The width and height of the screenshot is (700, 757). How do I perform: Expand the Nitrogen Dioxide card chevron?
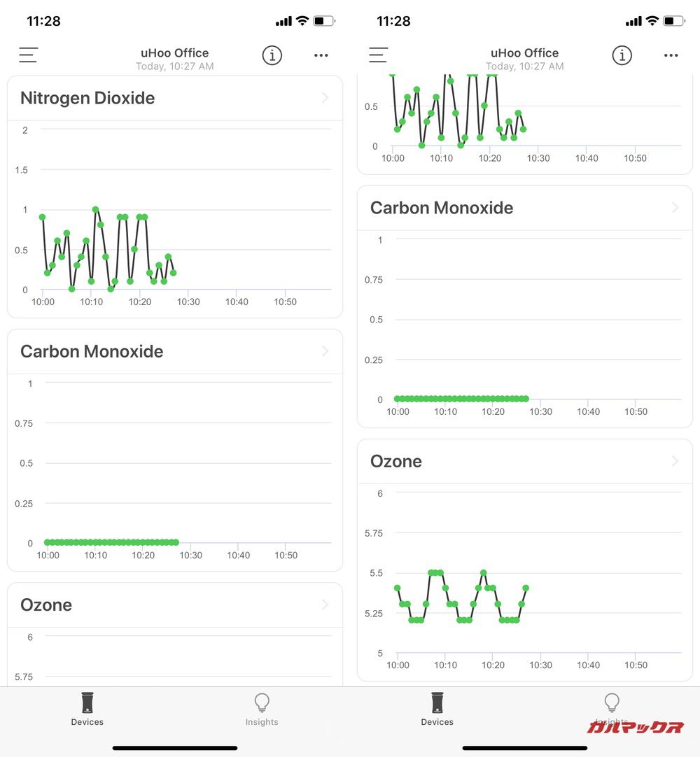coord(325,98)
